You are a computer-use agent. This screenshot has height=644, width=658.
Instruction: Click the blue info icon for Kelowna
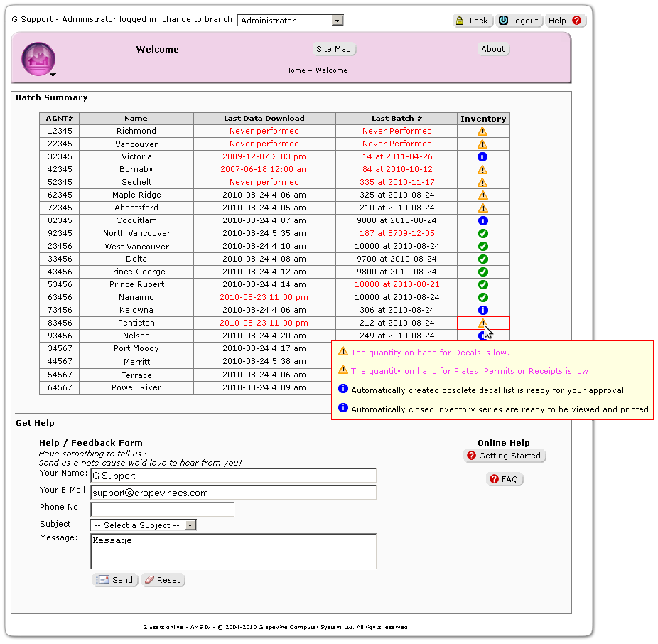(483, 310)
